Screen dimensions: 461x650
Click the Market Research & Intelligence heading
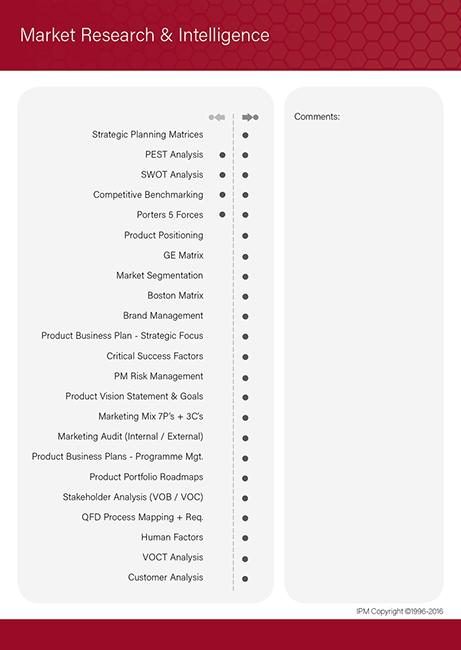[x=145, y=35]
